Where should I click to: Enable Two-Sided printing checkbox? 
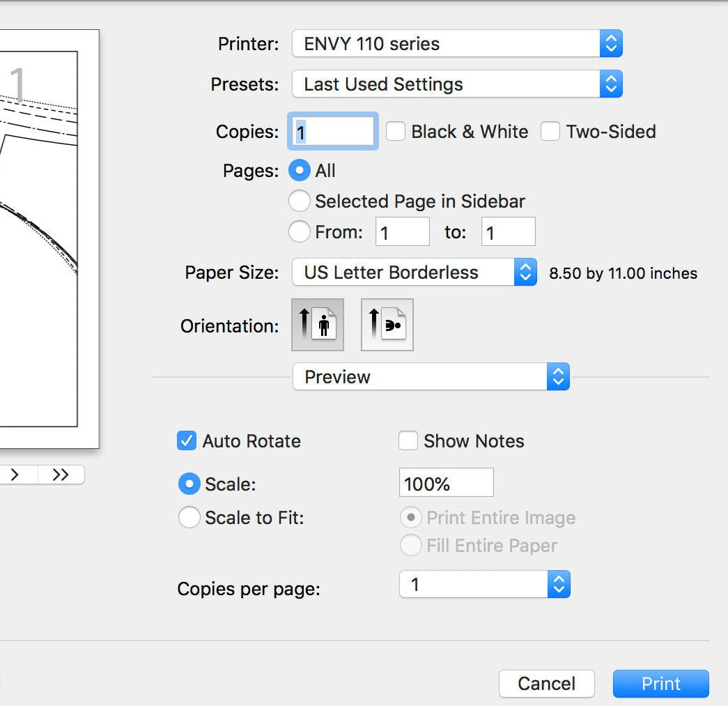(x=550, y=132)
